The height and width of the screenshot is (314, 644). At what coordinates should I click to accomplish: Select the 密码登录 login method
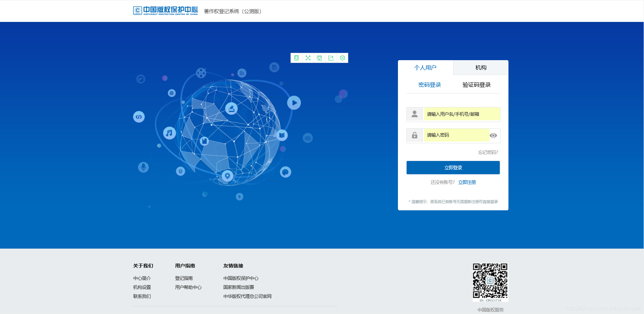(x=430, y=85)
